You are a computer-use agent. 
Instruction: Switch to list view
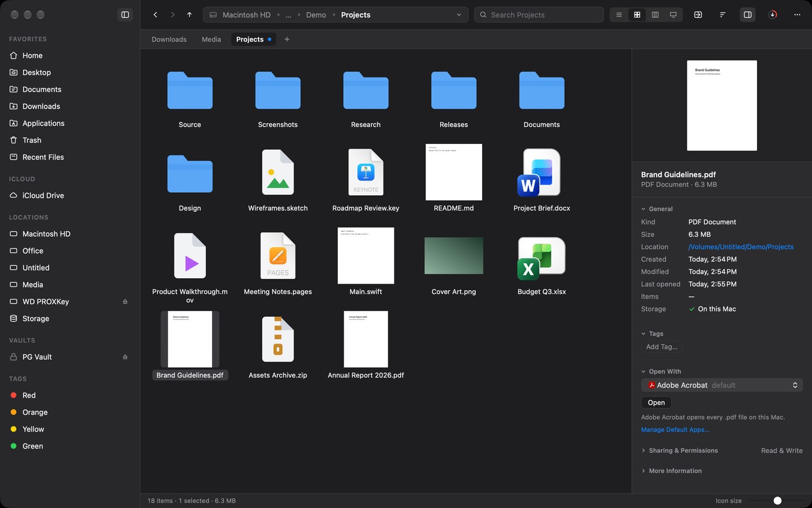pyautogui.click(x=619, y=15)
